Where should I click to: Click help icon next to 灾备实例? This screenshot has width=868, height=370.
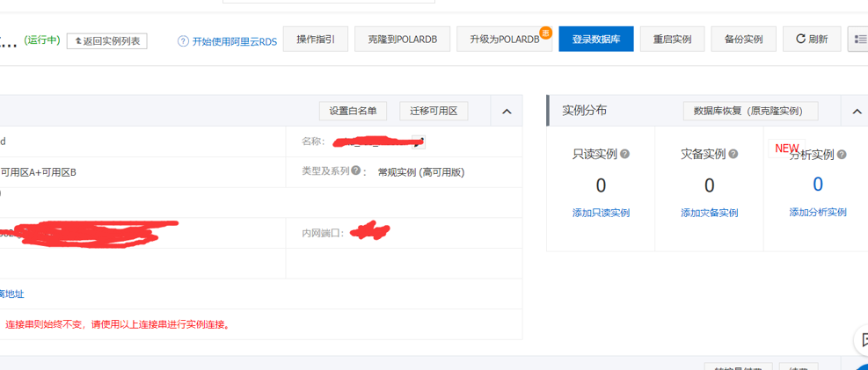click(x=733, y=155)
